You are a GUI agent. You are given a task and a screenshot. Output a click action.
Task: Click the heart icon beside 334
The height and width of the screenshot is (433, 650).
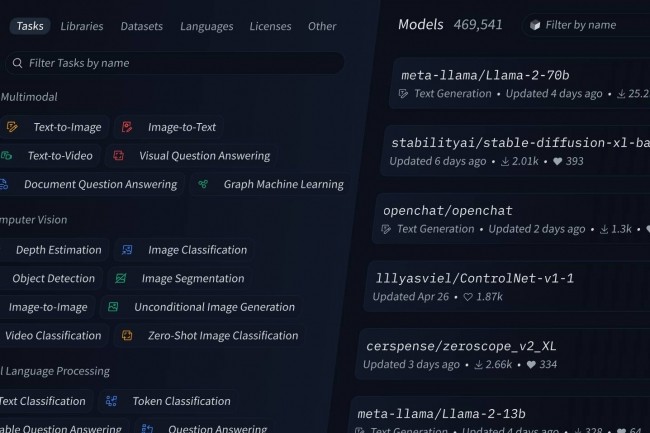coord(531,365)
